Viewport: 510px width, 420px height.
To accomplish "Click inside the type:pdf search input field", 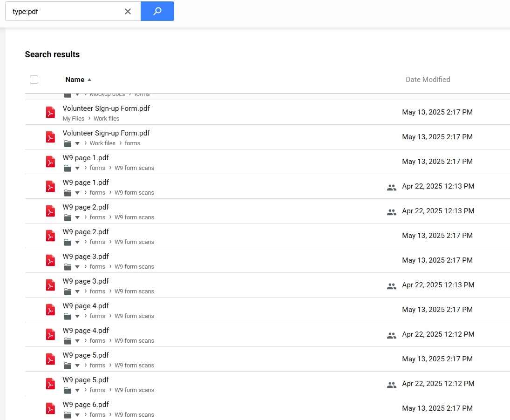I will click(x=65, y=11).
